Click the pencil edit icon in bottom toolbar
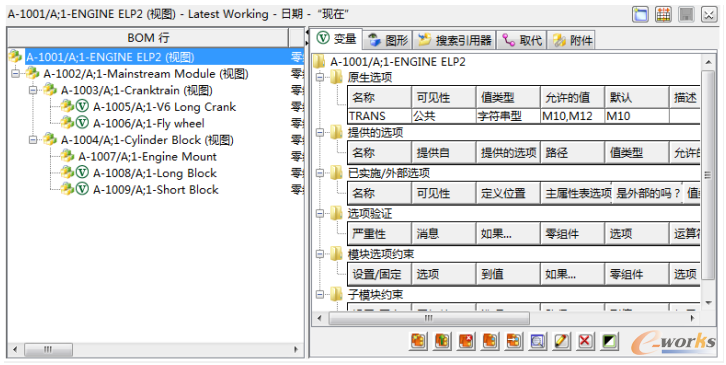726x365 pixels. coord(561,341)
